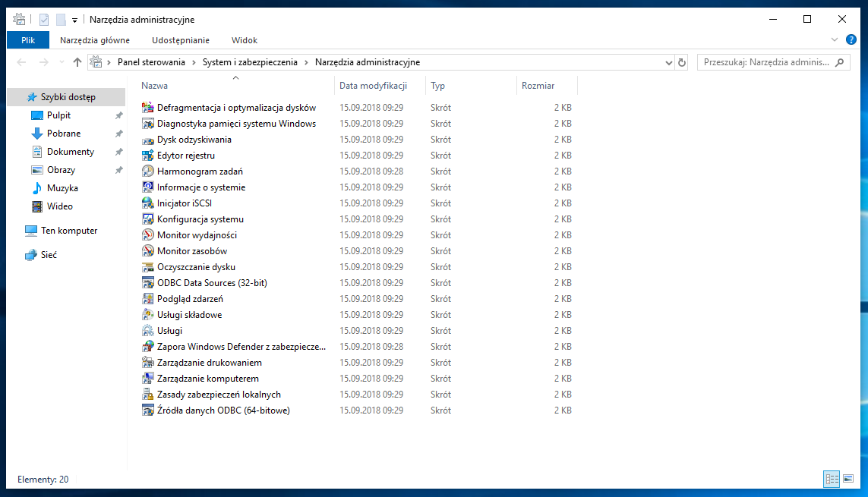This screenshot has height=497, width=868.
Task: Switch to large thumbnails view layout
Action: point(848,479)
